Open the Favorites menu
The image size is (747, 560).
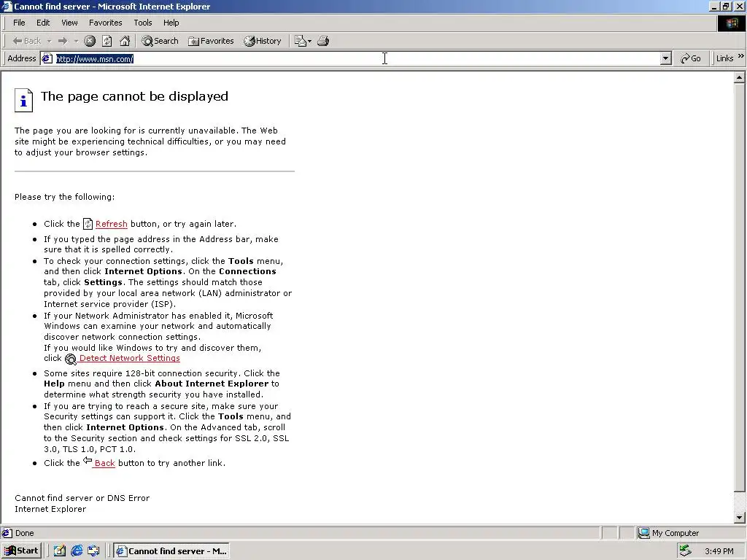(x=105, y=23)
